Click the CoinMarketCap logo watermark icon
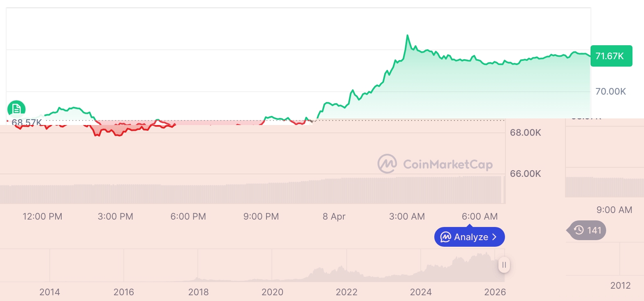This screenshot has height=301, width=644. [387, 164]
